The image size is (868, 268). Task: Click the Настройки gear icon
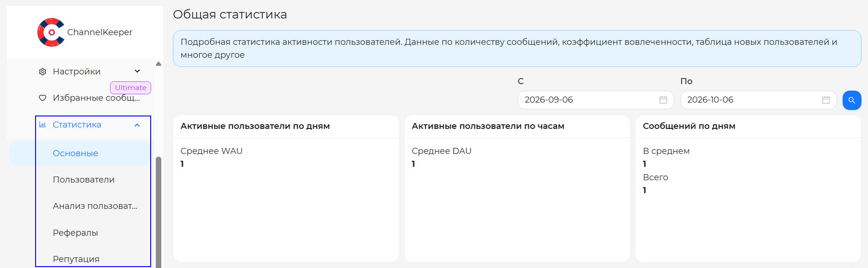43,72
